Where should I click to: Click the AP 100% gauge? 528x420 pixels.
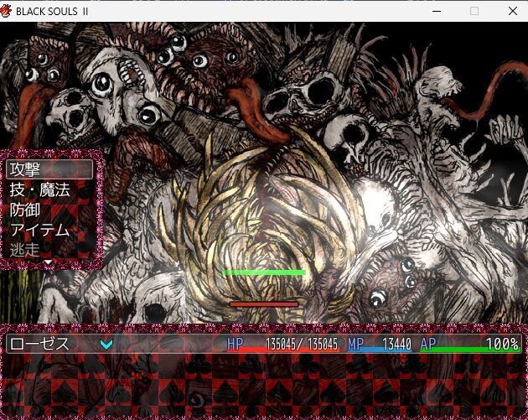click(x=470, y=345)
